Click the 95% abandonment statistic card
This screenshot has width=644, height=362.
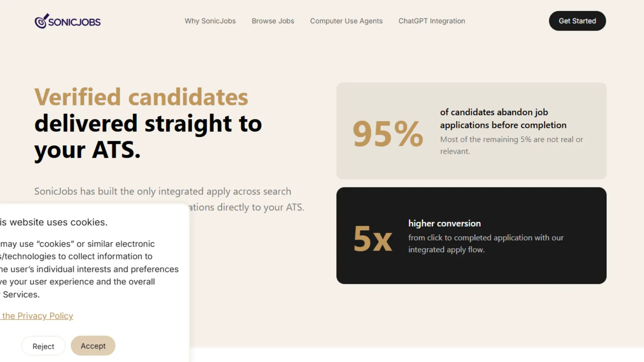471,131
